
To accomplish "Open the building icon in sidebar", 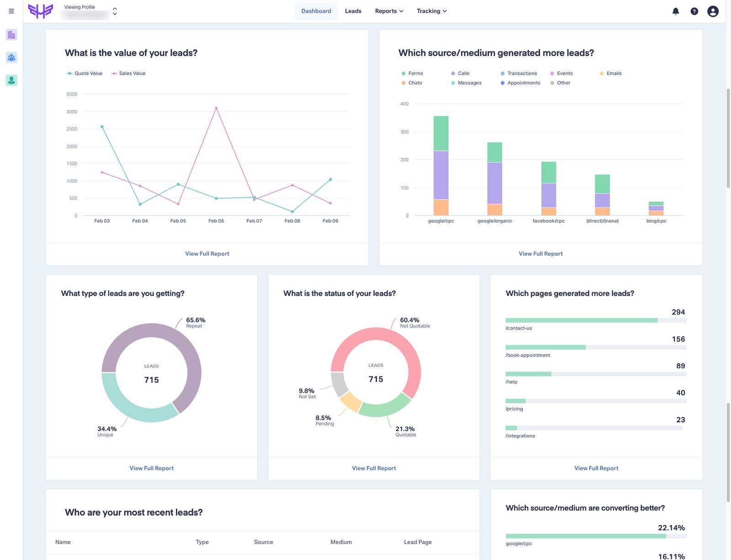I will (x=11, y=35).
